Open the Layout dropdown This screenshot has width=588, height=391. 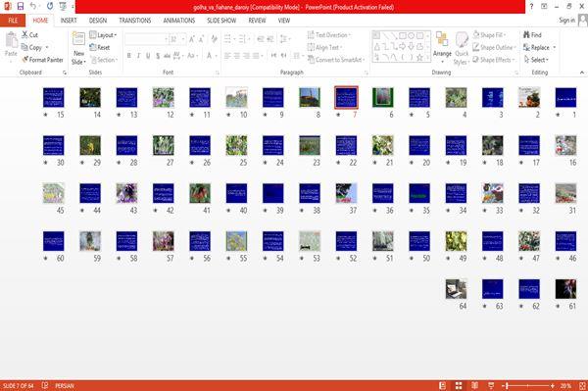pyautogui.click(x=103, y=35)
